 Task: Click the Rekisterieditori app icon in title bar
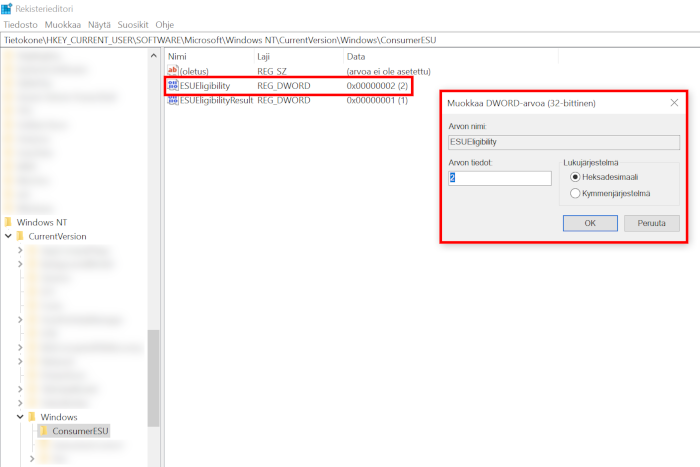(x=7, y=8)
